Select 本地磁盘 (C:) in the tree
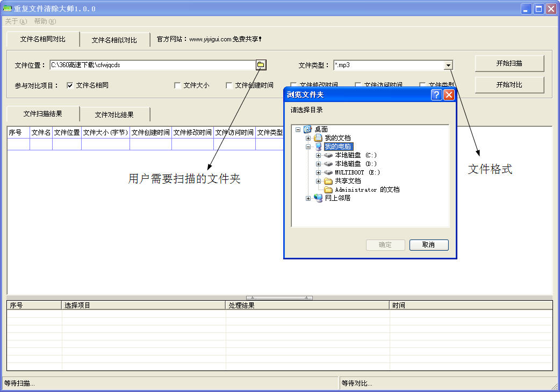Image resolution: width=560 pixels, height=392 pixels. [x=356, y=155]
